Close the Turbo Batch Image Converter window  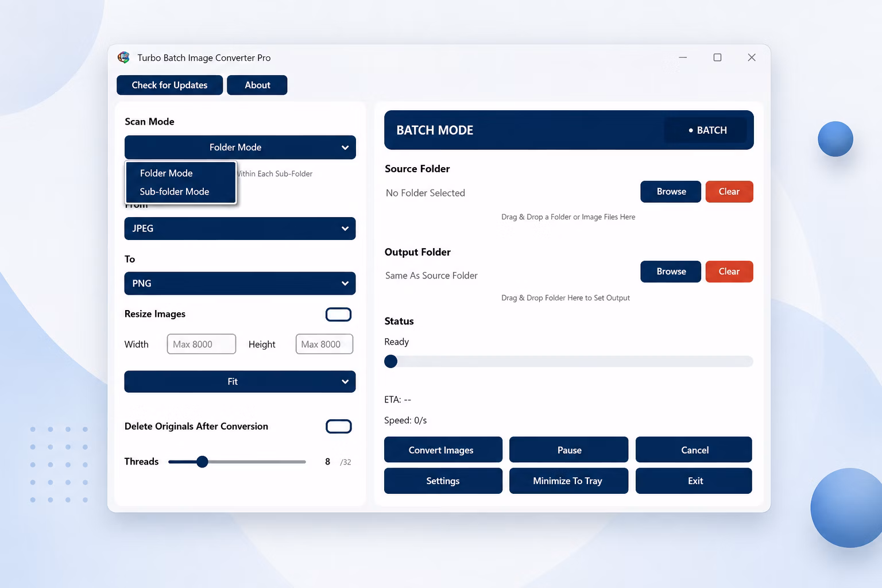[752, 57]
